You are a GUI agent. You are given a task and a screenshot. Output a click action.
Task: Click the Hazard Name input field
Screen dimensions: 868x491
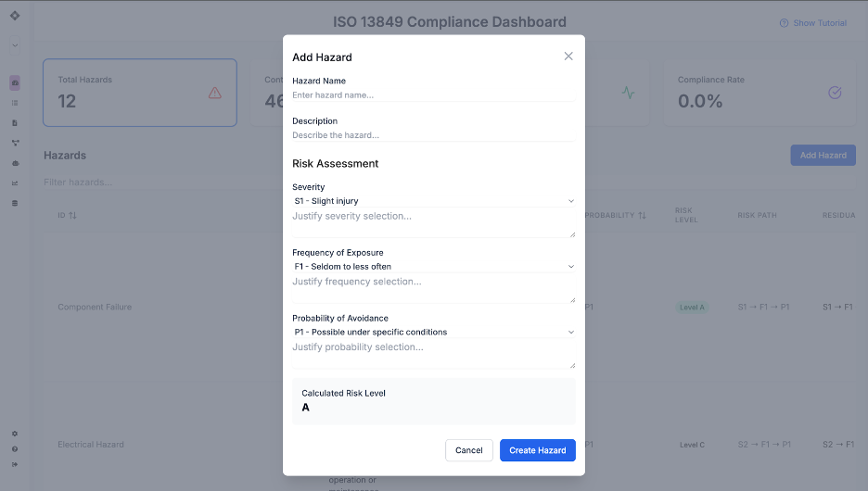point(433,95)
